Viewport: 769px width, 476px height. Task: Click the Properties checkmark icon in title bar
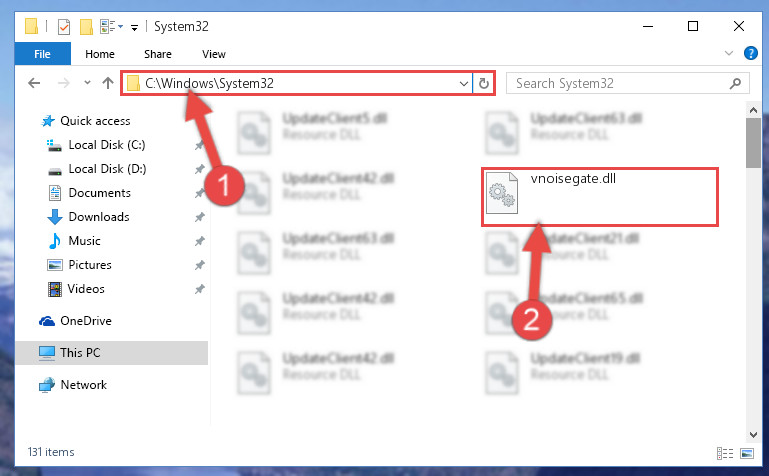(x=64, y=26)
